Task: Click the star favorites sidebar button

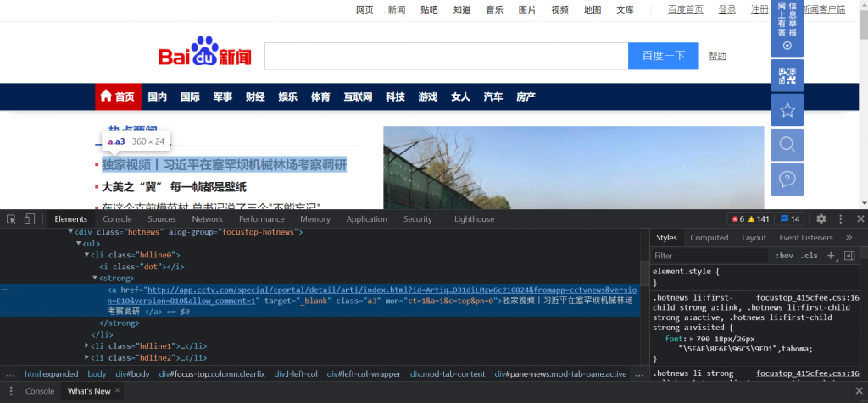Action: [787, 110]
